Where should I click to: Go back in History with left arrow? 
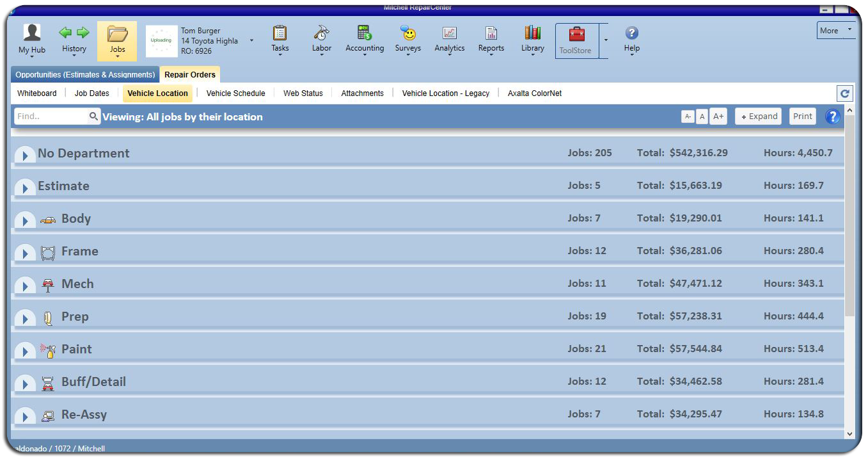tap(65, 32)
